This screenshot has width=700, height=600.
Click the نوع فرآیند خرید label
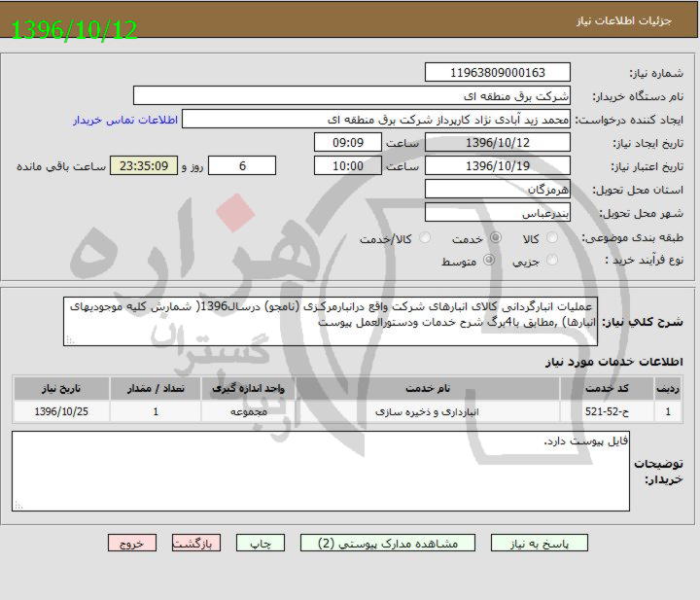point(645,260)
